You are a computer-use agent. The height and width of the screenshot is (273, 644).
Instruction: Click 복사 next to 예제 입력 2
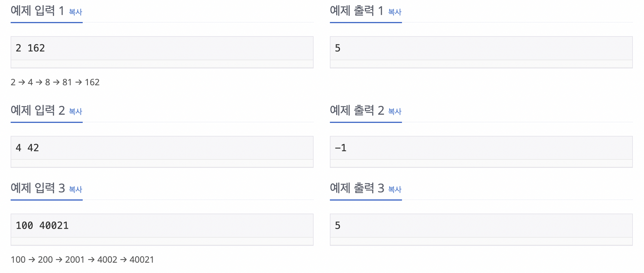(75, 112)
